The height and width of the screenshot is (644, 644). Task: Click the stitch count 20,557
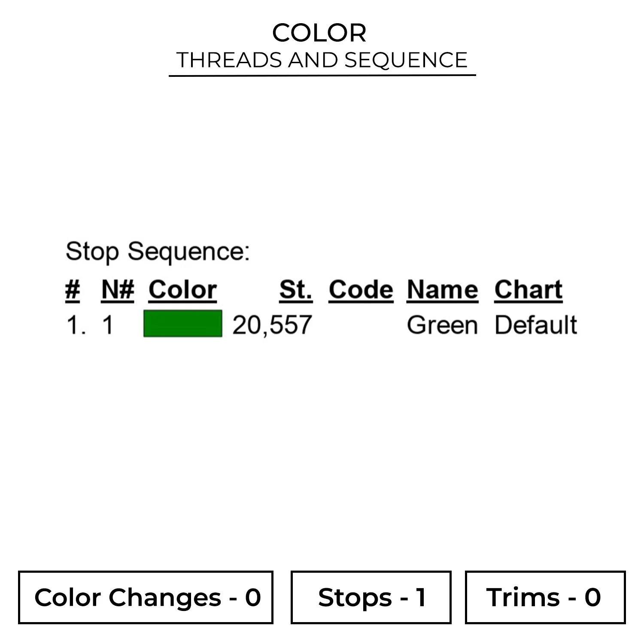272,325
